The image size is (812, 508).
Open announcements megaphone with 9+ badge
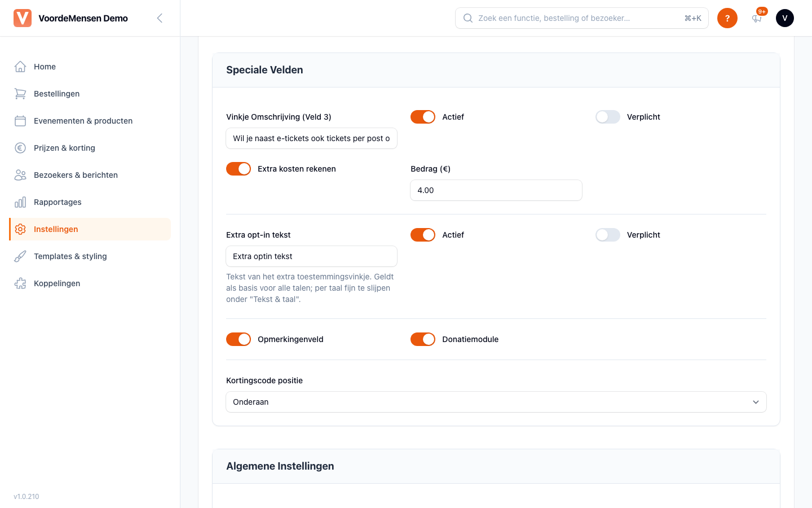pos(757,18)
